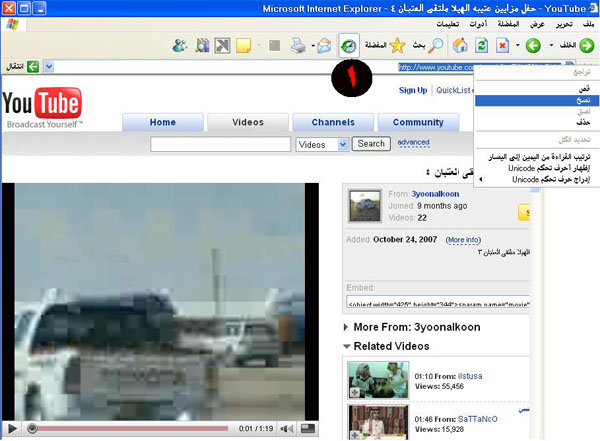Choose قص (Cut) from context menu

click(x=537, y=89)
